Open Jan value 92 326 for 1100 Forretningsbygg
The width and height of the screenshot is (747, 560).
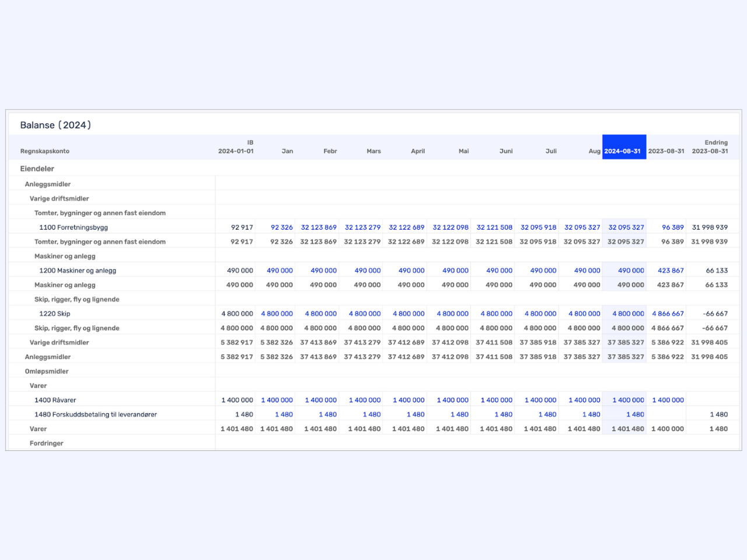pyautogui.click(x=282, y=228)
